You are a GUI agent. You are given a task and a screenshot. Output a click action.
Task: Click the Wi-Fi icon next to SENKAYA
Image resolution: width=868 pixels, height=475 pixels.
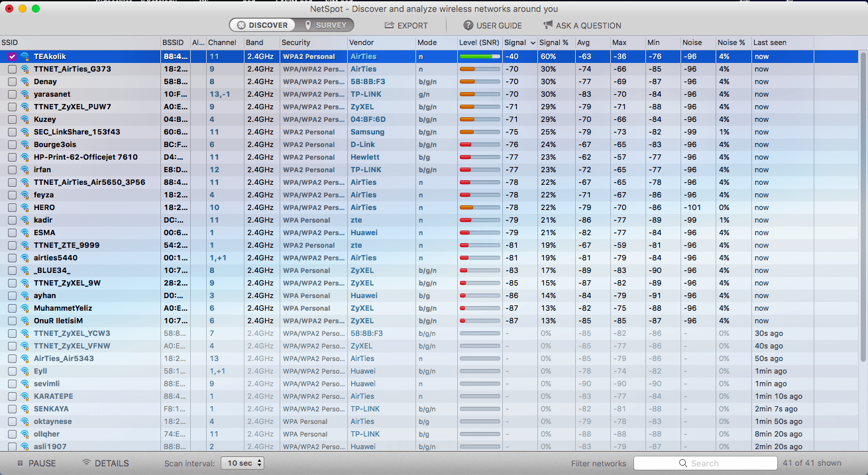[x=25, y=409]
